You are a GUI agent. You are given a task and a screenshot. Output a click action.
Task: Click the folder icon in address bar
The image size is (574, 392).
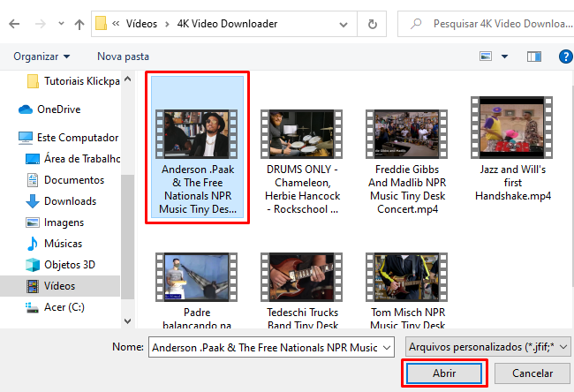coord(101,24)
